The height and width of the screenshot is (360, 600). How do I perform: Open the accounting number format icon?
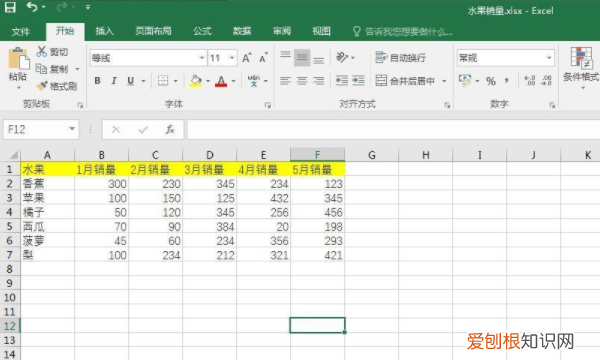(x=465, y=81)
